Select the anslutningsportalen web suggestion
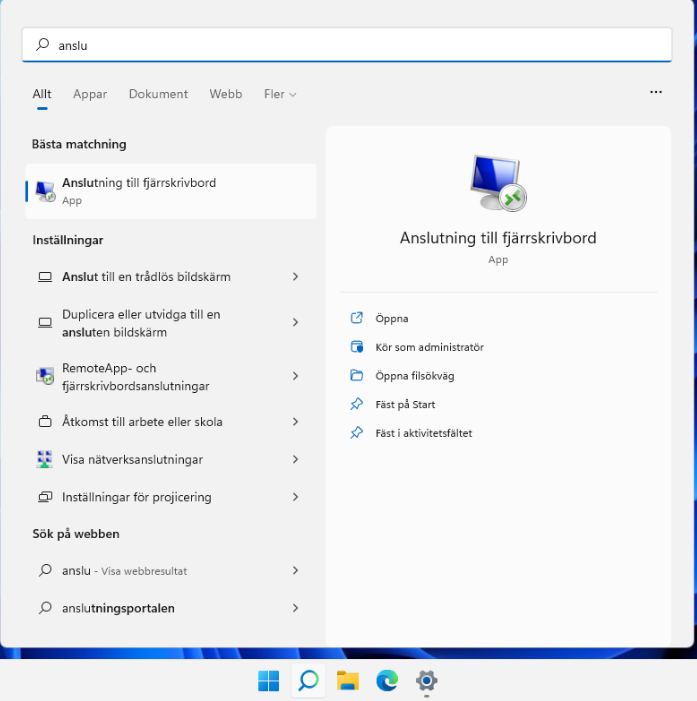 coord(171,608)
